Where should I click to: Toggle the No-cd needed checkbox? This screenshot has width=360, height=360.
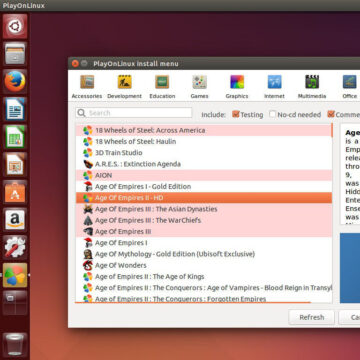[273, 114]
